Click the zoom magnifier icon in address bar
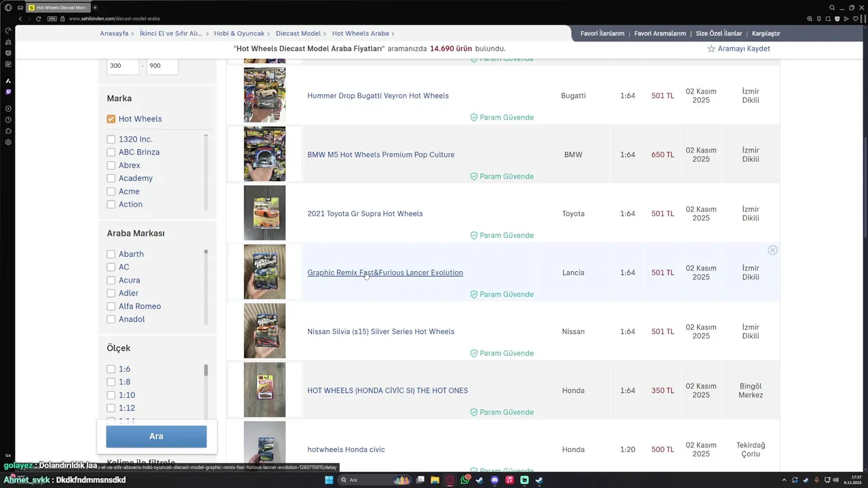This screenshot has height=488, width=868. pos(809,18)
